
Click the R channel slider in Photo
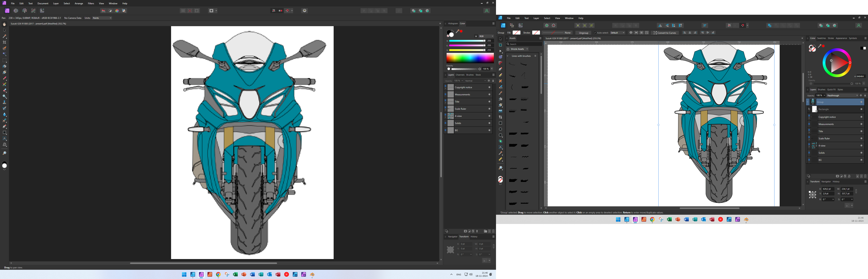(x=467, y=41)
